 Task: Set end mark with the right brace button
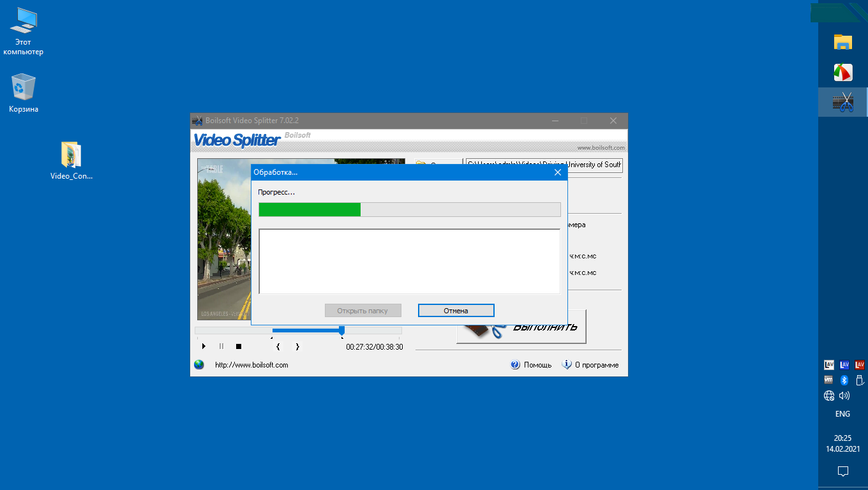[x=297, y=346]
